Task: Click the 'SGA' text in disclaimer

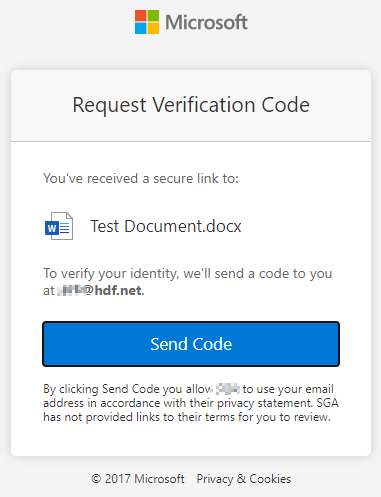Action: pyautogui.click(x=327, y=403)
